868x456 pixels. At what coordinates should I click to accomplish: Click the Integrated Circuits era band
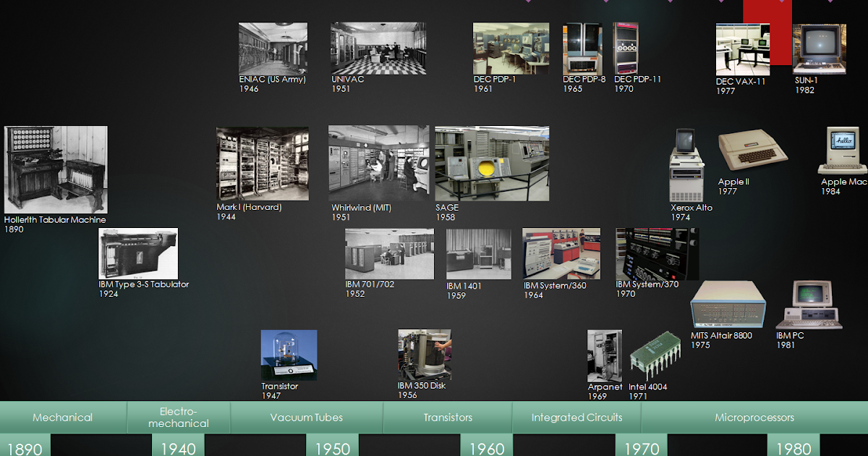(x=576, y=418)
